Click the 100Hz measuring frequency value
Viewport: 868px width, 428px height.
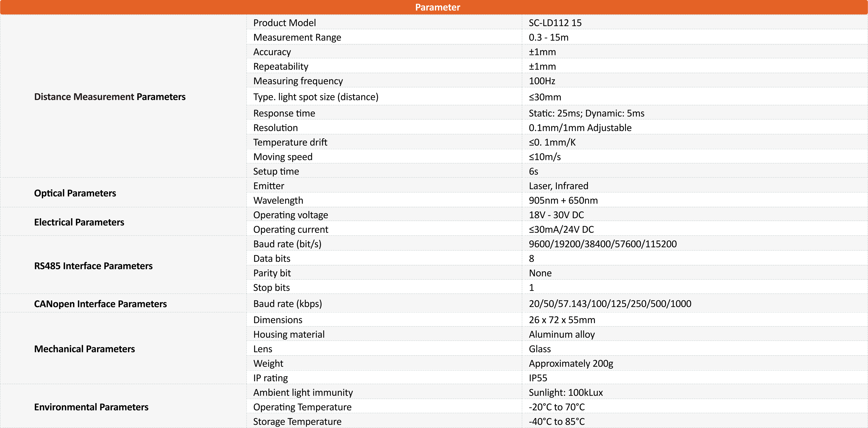(542, 81)
